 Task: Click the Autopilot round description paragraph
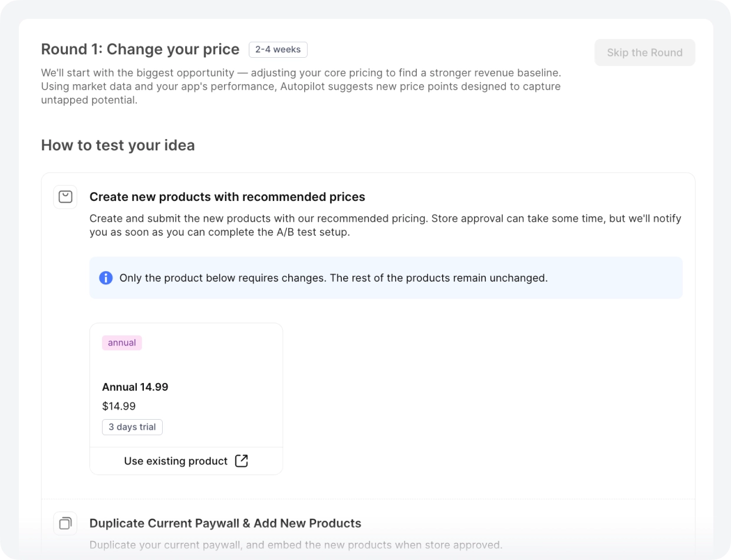(x=301, y=86)
